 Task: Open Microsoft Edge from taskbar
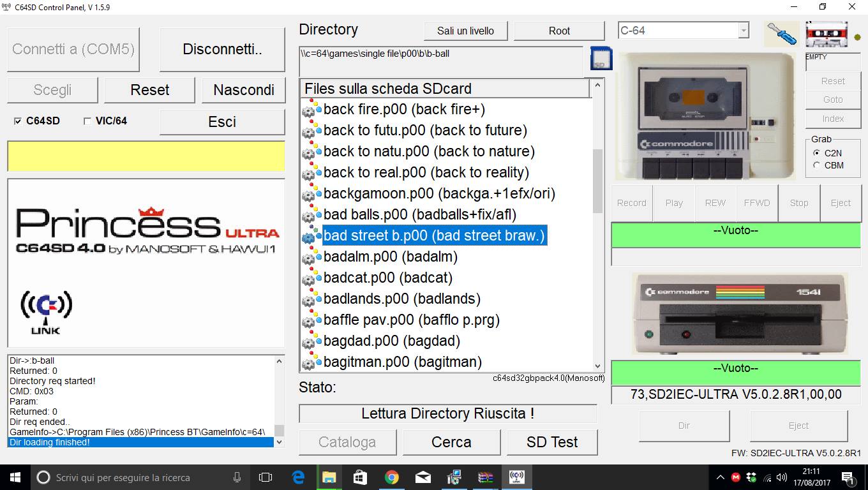pos(298,477)
